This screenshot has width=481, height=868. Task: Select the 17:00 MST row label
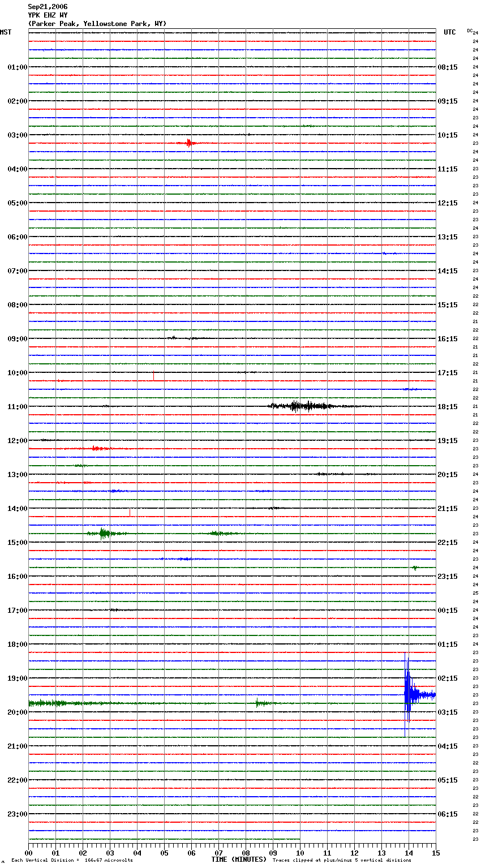tap(17, 611)
